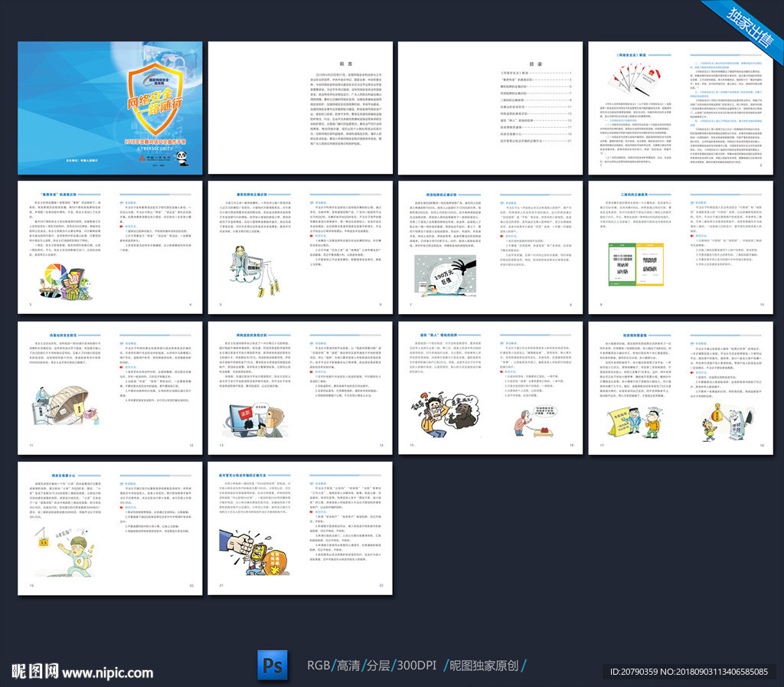Screen dimensions: 784x687
Task: Click the green and yellow QR code cards
Action: [x=635, y=264]
